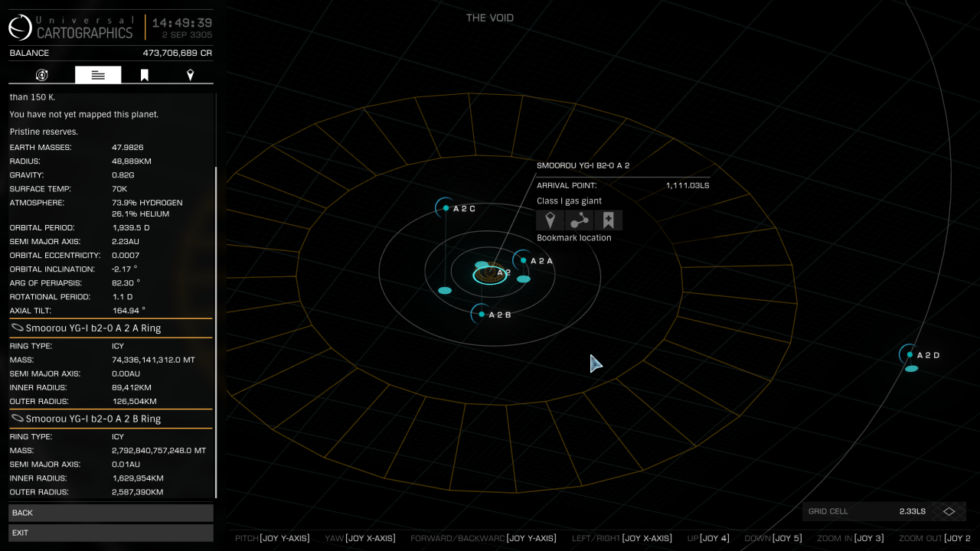This screenshot has width=980, height=551.
Task: Click the teal body ellipse under A 2 A
Action: coord(524,279)
